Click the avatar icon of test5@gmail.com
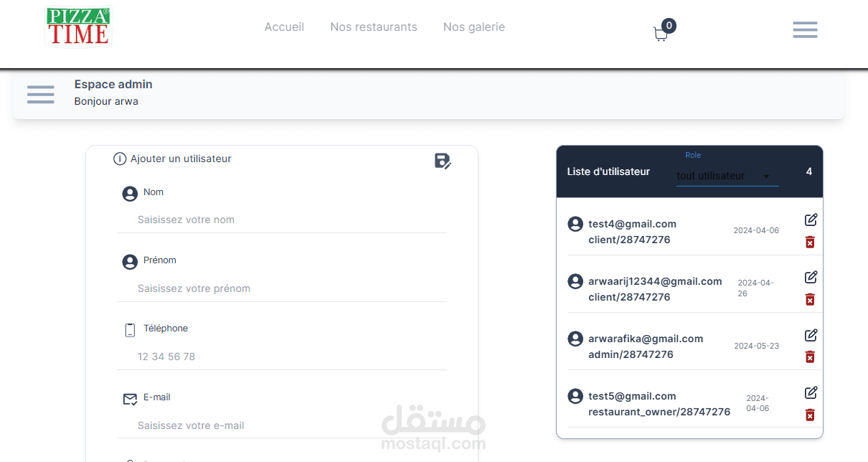868x462 pixels. (x=575, y=396)
